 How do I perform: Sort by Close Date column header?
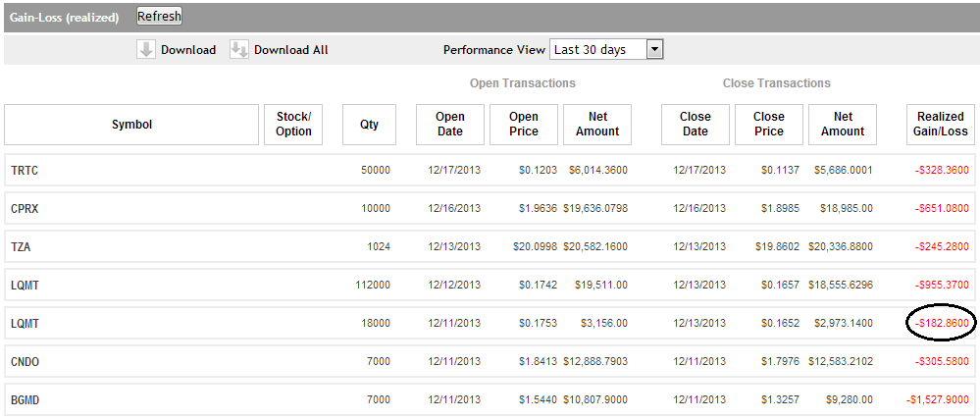696,125
